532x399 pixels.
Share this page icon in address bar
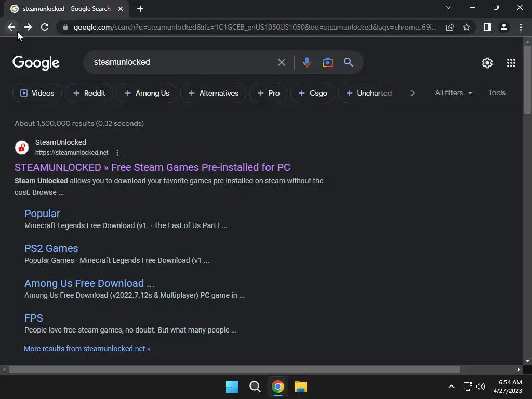(x=450, y=27)
